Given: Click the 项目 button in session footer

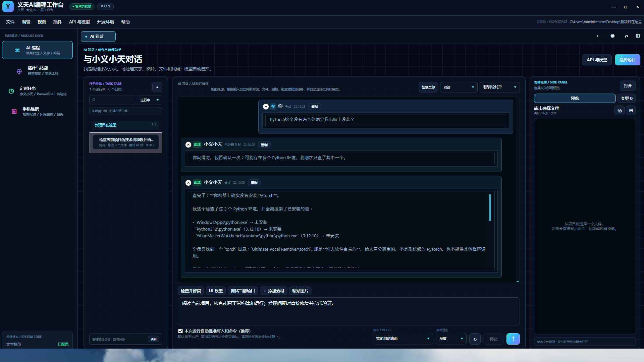Looking at the screenshot, I should point(154,339).
